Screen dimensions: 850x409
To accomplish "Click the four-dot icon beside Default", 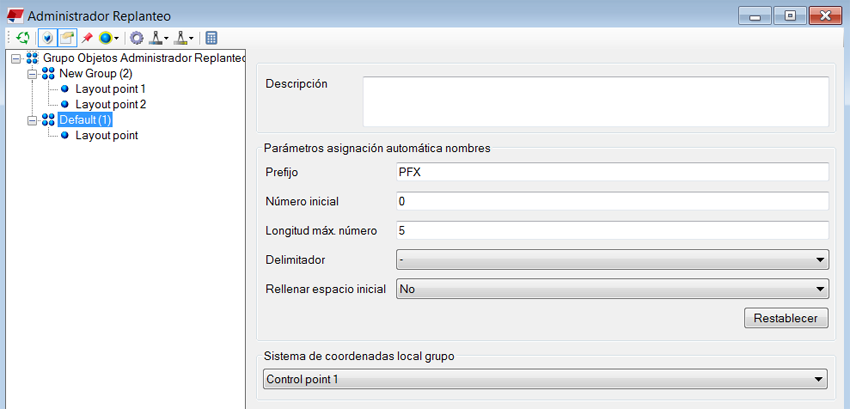I will [x=48, y=119].
